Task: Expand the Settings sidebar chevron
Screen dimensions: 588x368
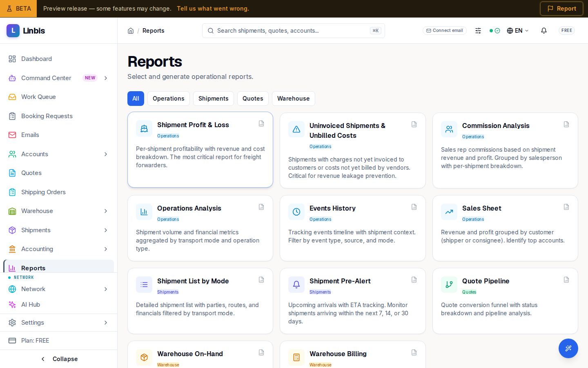Action: (x=106, y=323)
